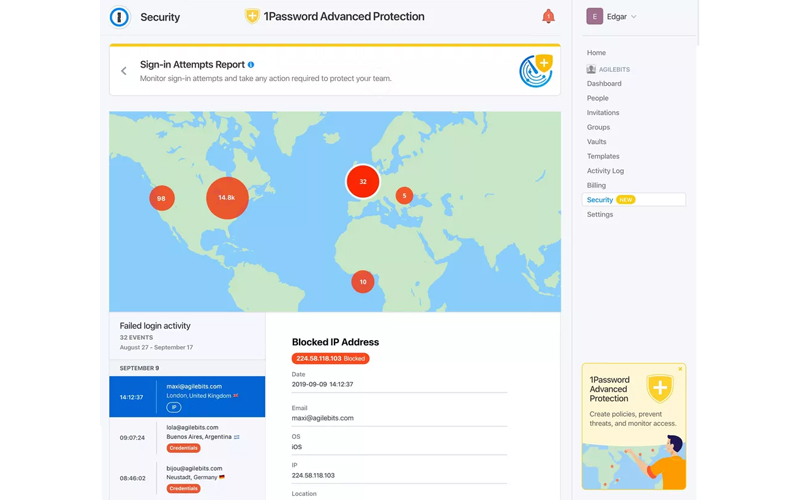
Task: Open the notifications bell
Action: click(x=548, y=16)
